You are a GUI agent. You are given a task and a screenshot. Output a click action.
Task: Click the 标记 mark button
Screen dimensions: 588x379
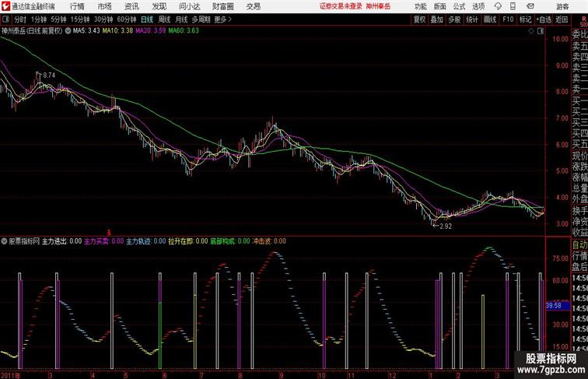(525, 19)
